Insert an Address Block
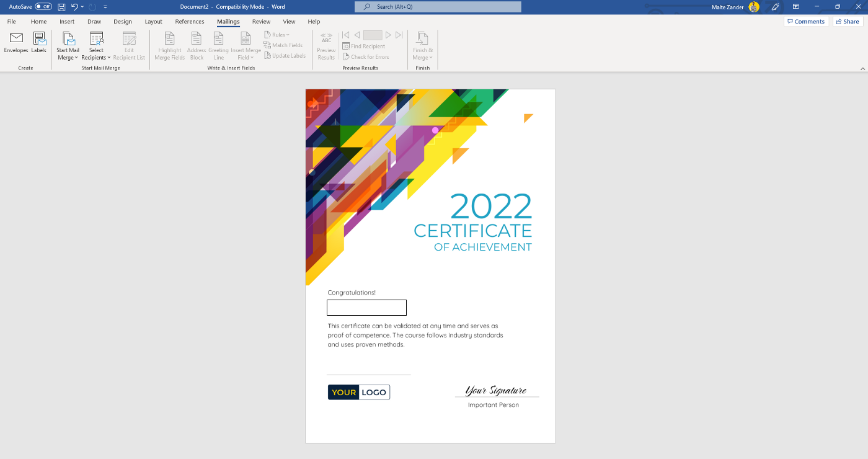This screenshot has width=868, height=459. pos(196,45)
